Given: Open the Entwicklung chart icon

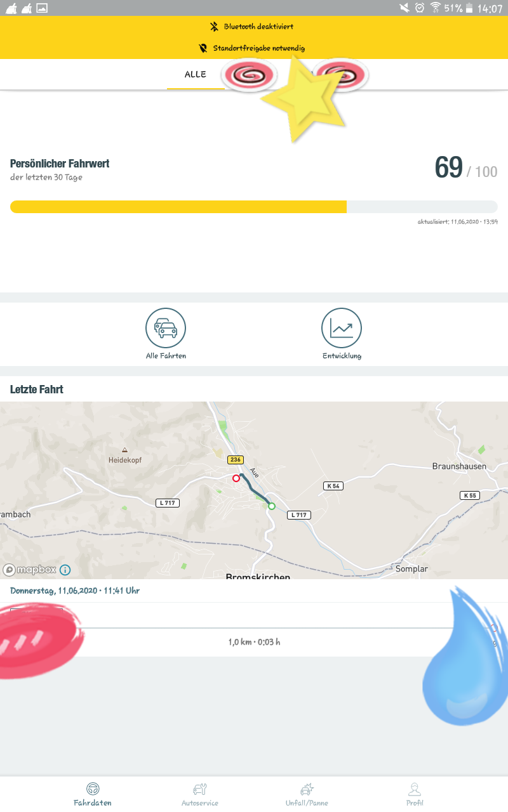Looking at the screenshot, I should (342, 328).
